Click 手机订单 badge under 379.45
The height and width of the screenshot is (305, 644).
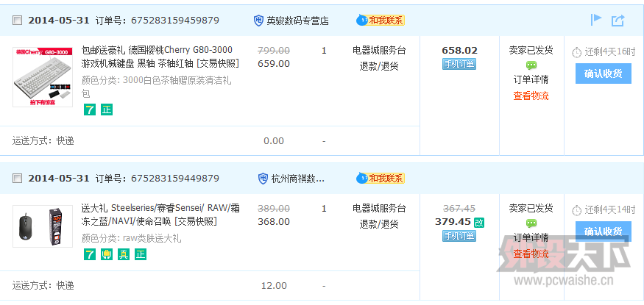pos(459,236)
